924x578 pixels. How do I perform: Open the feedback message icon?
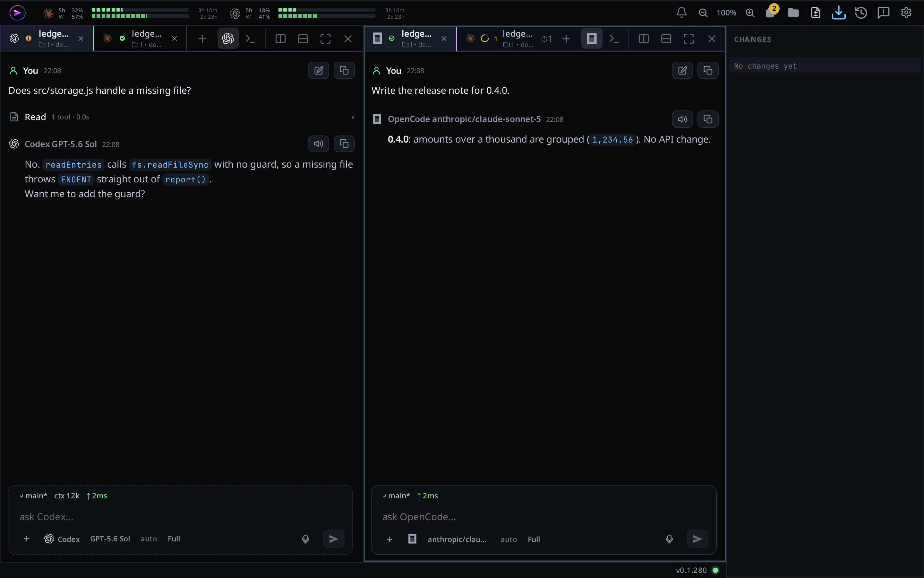tap(884, 13)
